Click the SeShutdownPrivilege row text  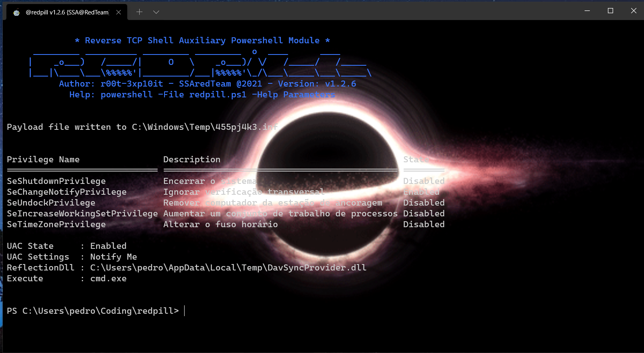coord(56,181)
